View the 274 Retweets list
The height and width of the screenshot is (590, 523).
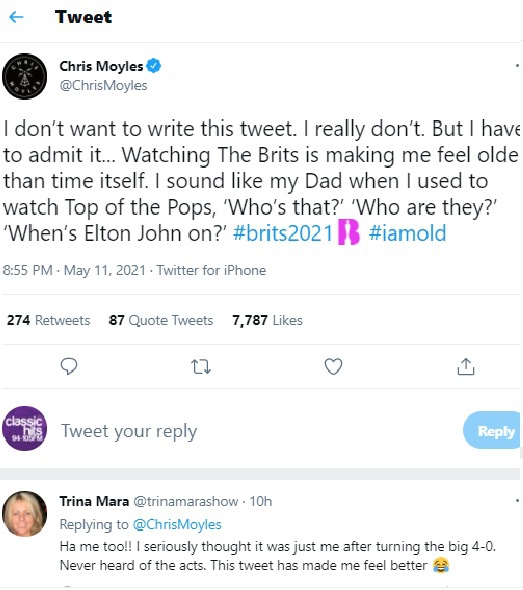click(x=49, y=320)
